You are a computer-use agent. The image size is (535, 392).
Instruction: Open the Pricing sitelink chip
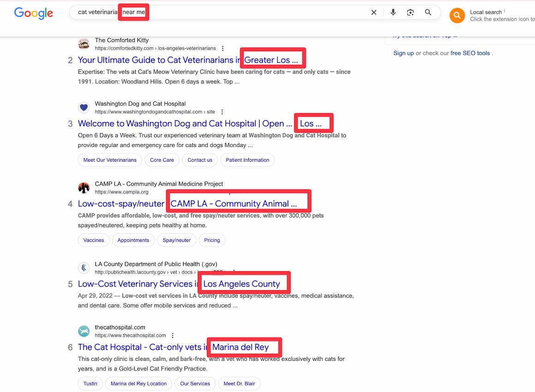pos(212,240)
